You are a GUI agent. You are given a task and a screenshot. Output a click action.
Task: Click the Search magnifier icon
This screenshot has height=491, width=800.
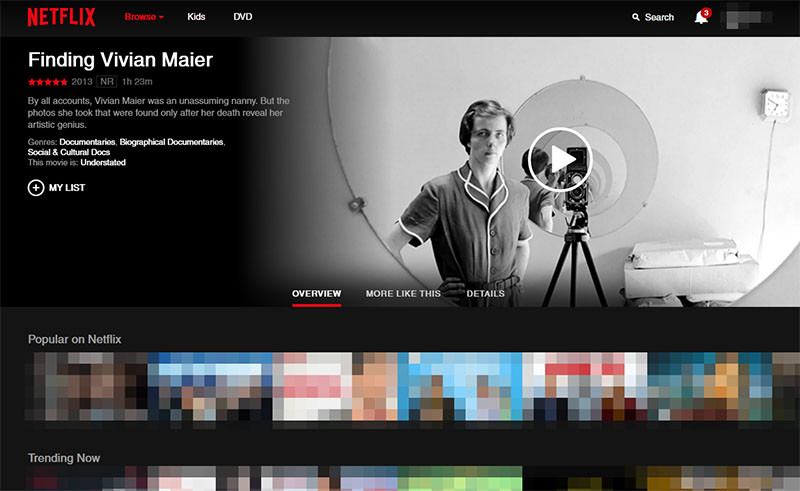point(636,17)
